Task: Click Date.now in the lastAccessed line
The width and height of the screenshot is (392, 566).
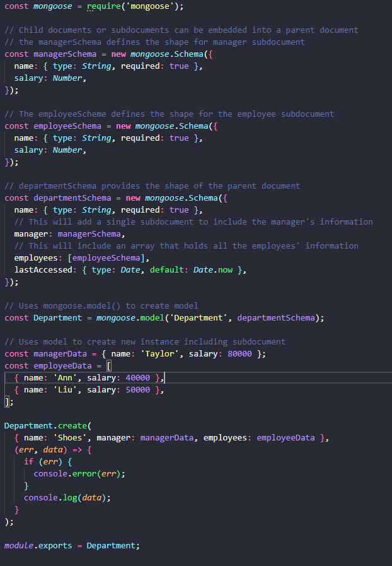Action: (x=213, y=270)
